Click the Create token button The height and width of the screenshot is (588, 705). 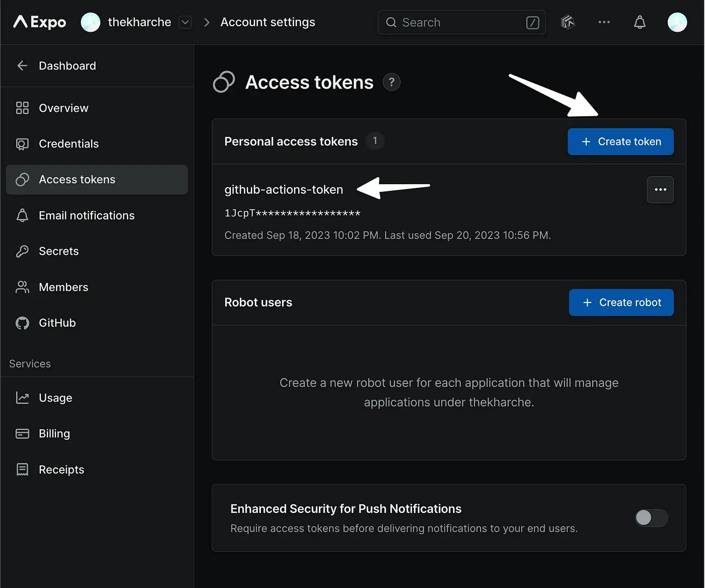click(x=620, y=142)
